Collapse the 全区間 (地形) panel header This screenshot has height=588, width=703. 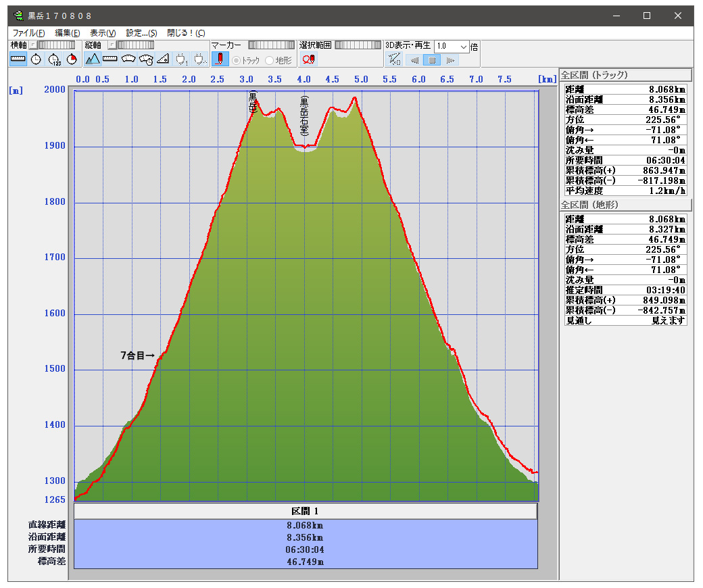tap(625, 205)
